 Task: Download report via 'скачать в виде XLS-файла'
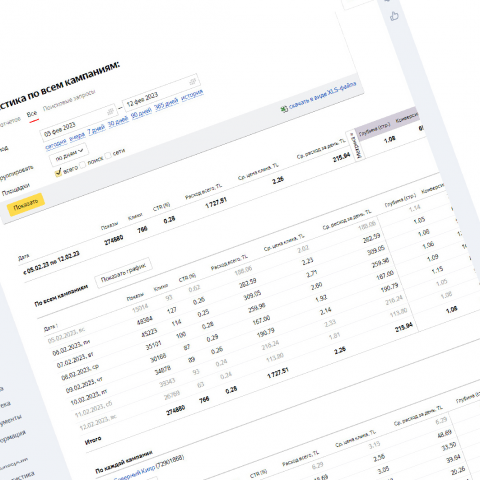(x=322, y=96)
